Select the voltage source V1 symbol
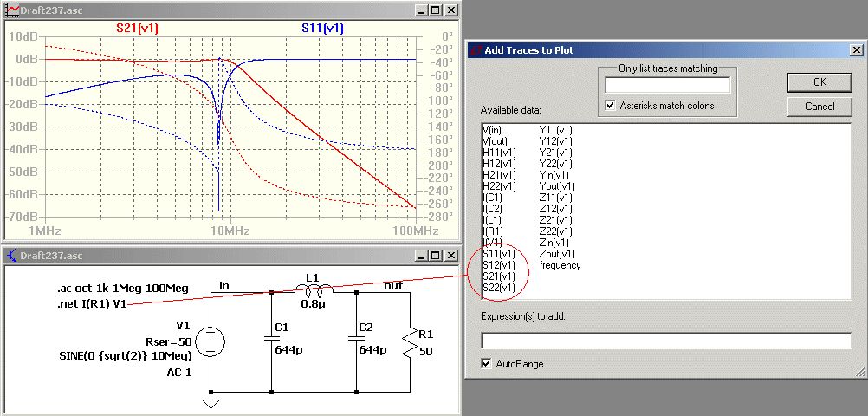 pyautogui.click(x=211, y=341)
